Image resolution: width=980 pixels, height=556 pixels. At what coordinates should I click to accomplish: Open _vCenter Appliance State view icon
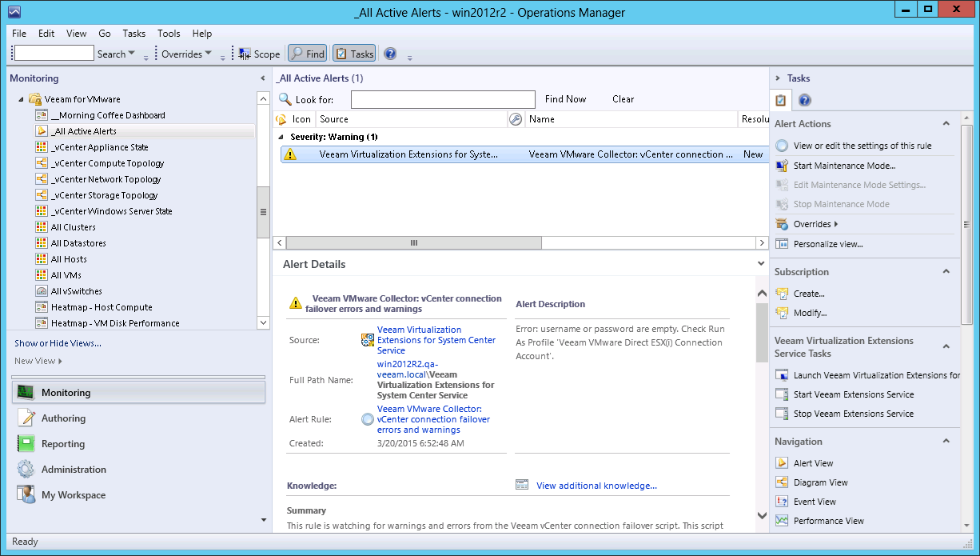click(42, 147)
